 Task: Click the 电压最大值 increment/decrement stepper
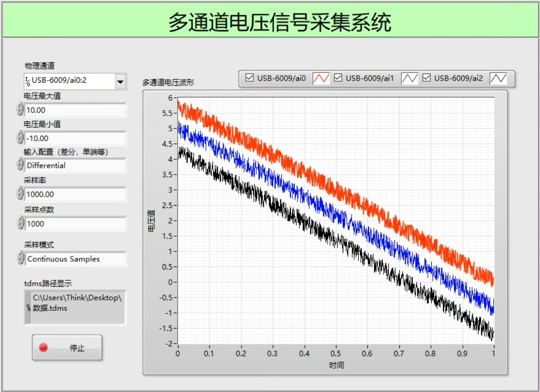pyautogui.click(x=20, y=109)
